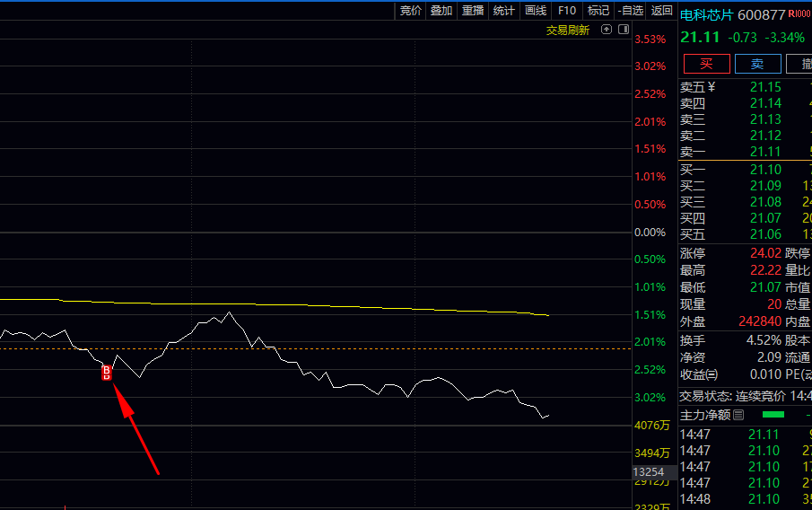Screen dimensions: 812x510
Task: Select 买二 price 21.09
Action: (765, 186)
